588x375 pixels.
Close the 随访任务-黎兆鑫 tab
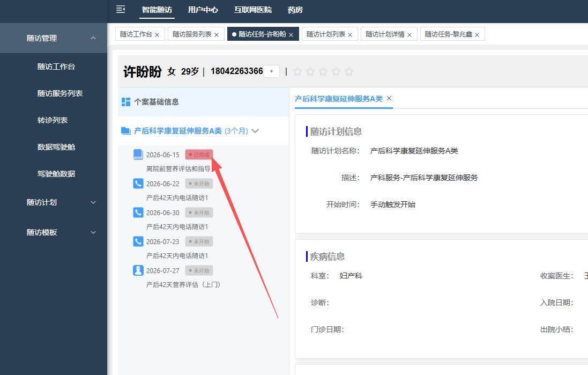pyautogui.click(x=477, y=34)
